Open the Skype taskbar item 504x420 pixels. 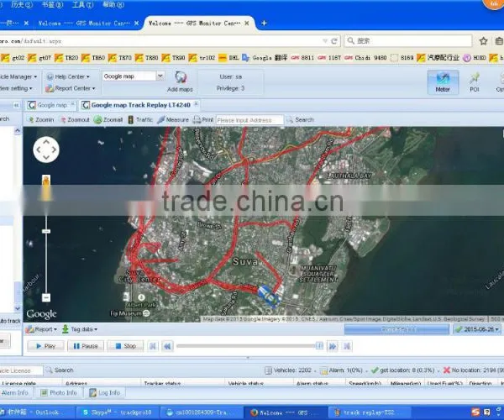(117, 412)
